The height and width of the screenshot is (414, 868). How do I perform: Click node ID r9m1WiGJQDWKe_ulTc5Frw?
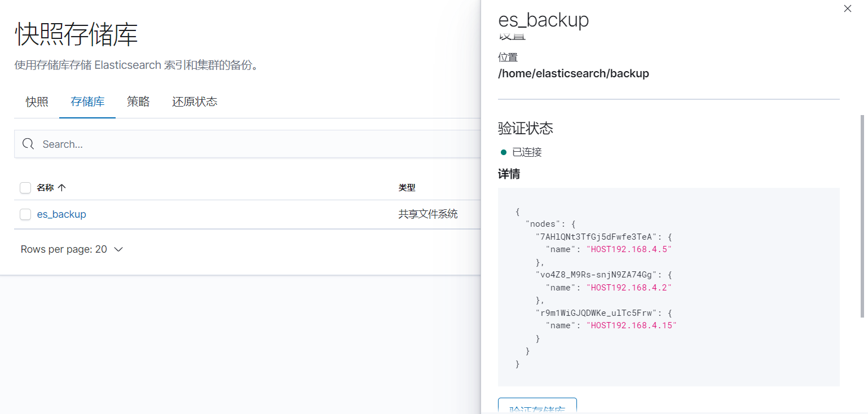(596, 312)
